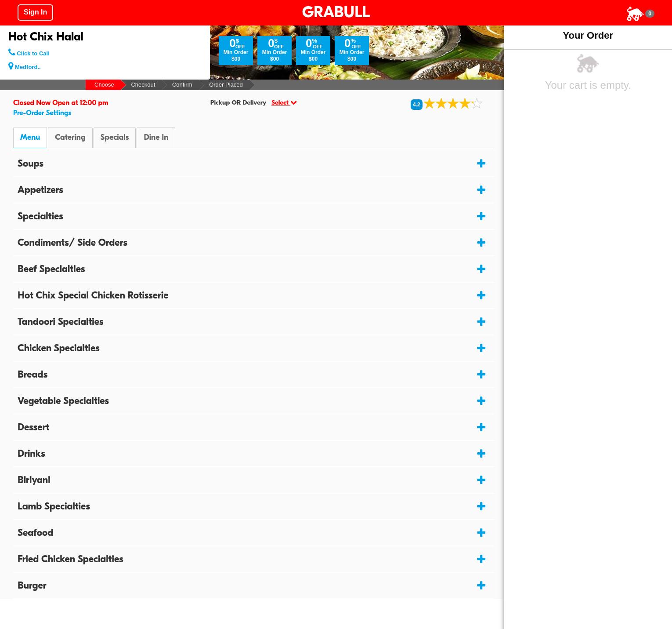Viewport: 672px width, 629px height.
Task: Click the phone icon beside Click to Call
Action: point(11,52)
